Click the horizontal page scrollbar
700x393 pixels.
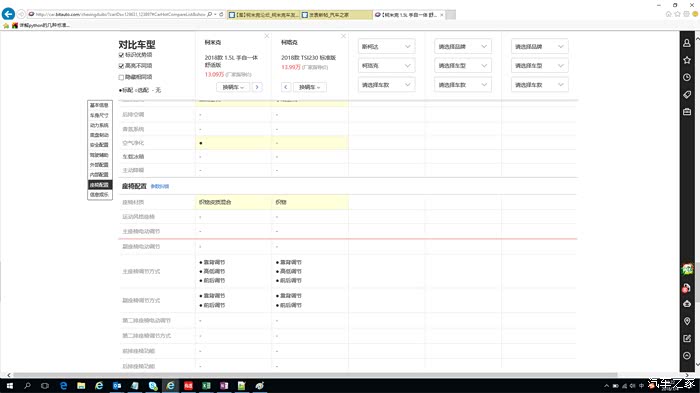point(315,375)
